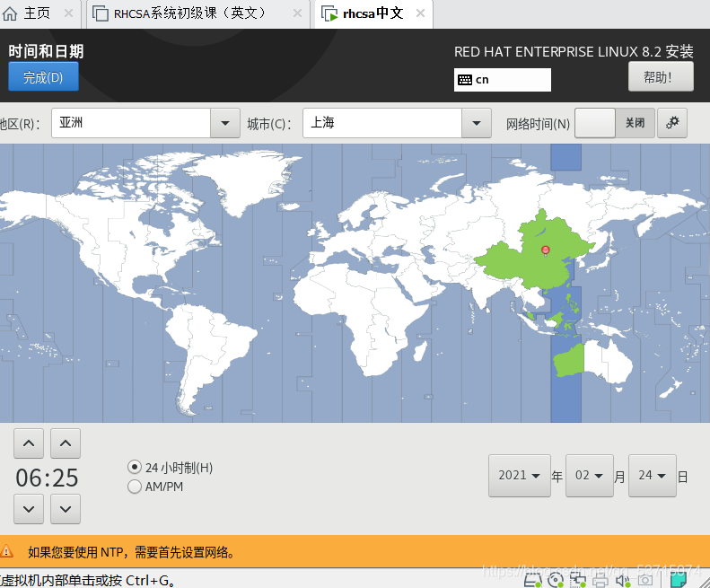
Task: Click the printer status icon
Action: [600, 580]
